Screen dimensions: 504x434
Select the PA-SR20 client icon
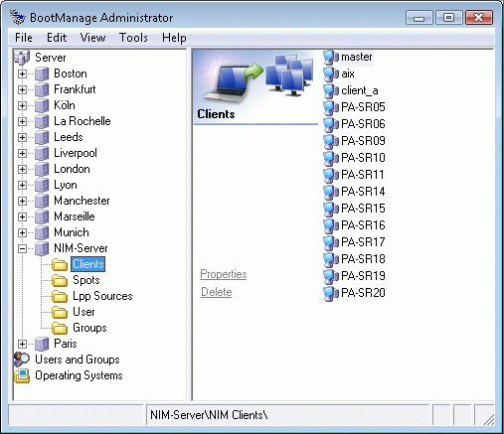tap(331, 293)
